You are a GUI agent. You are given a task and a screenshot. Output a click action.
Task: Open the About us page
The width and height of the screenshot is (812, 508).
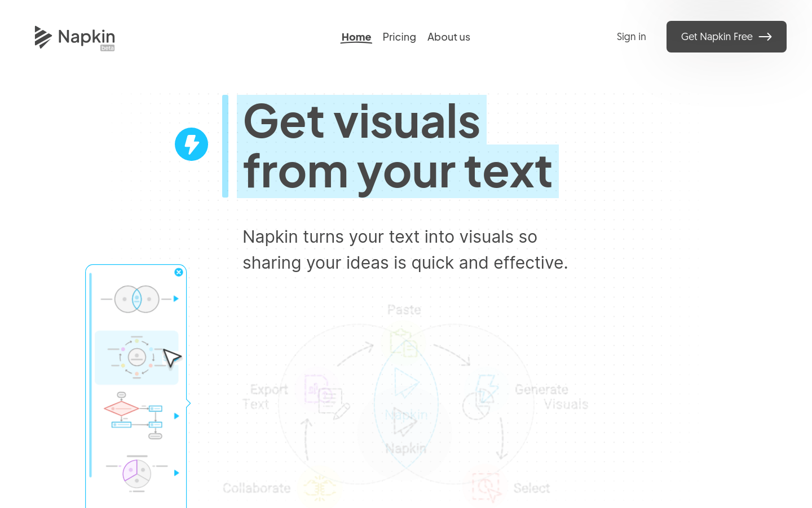tap(449, 37)
